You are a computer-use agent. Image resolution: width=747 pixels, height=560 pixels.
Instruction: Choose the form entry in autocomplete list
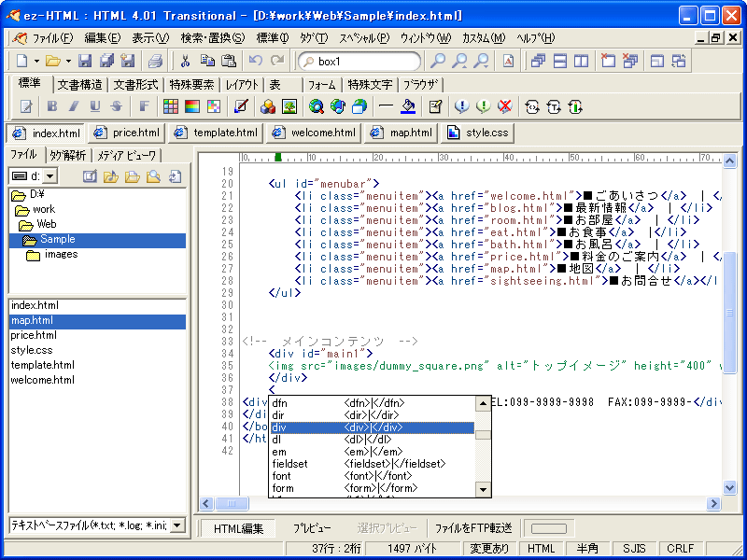pos(373,488)
